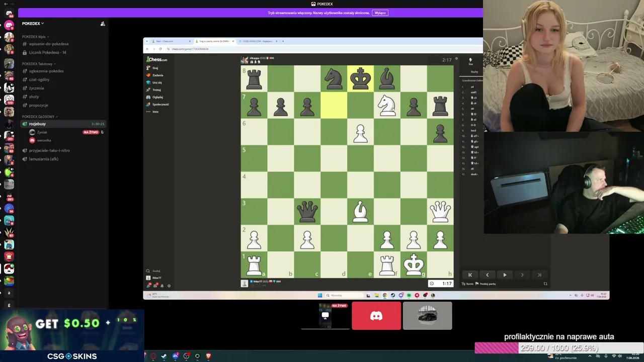Screen dimensions: 644x362
Task: Flip the chess board icon
Action: [545, 284]
